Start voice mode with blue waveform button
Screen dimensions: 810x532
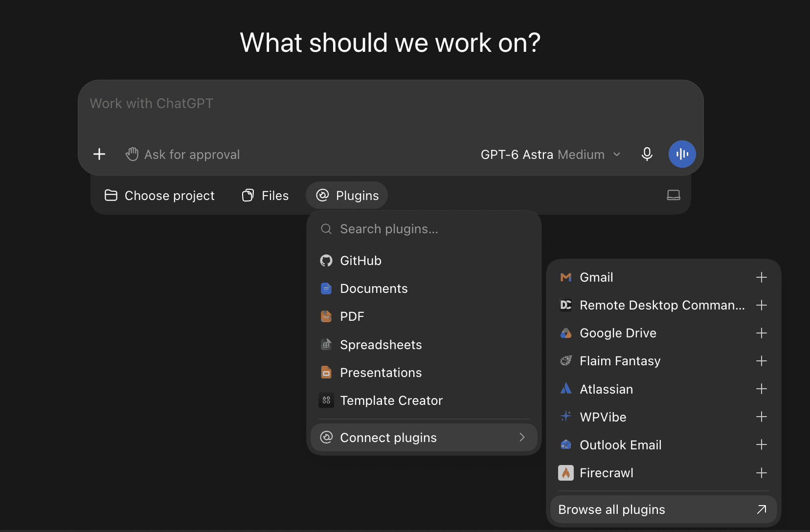point(682,154)
